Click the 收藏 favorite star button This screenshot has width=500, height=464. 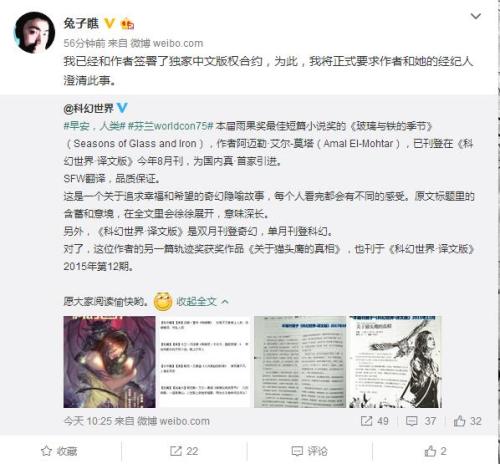(x=59, y=451)
